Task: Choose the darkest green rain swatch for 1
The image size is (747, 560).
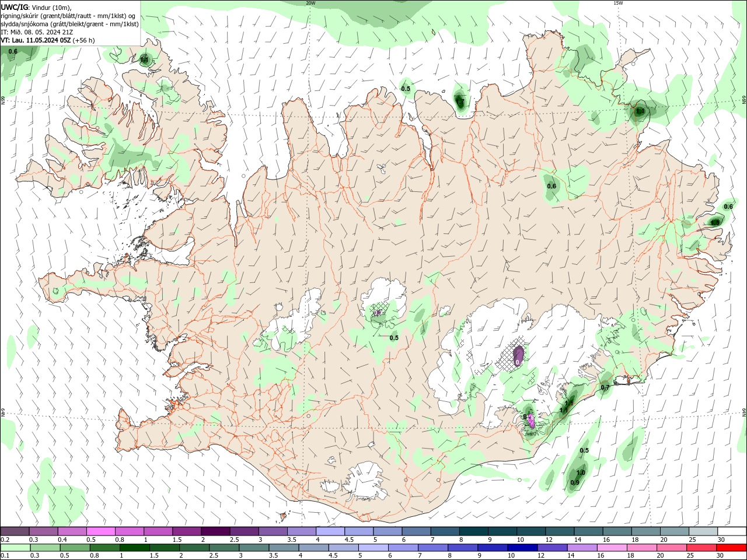Action: [134, 548]
